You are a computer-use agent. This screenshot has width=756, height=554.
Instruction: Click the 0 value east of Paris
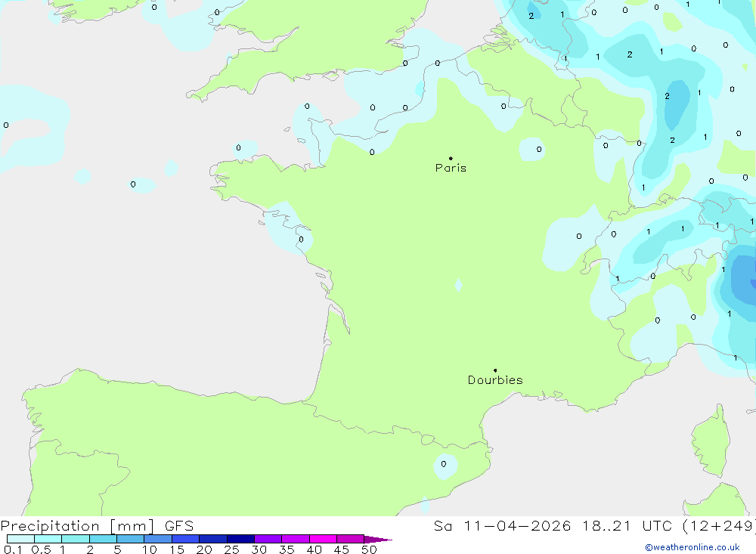539,150
